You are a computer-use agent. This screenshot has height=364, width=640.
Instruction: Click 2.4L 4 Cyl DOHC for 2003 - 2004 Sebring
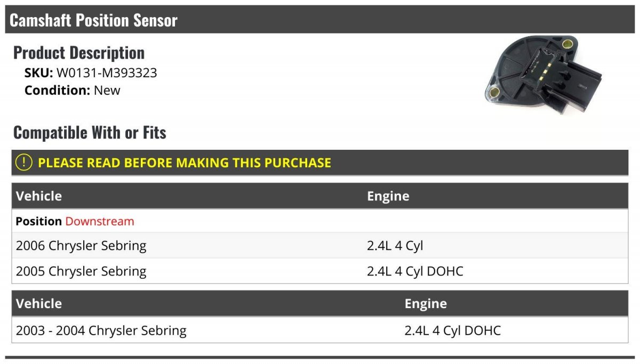(x=453, y=330)
